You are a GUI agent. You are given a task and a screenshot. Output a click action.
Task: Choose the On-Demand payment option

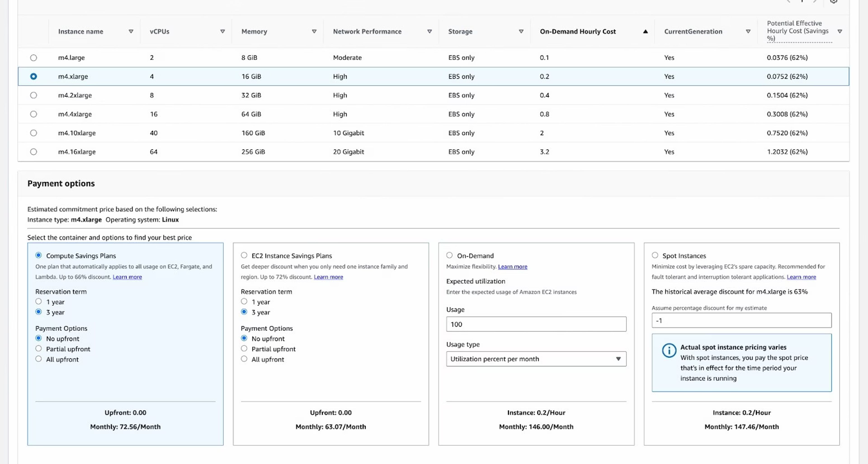pyautogui.click(x=450, y=255)
